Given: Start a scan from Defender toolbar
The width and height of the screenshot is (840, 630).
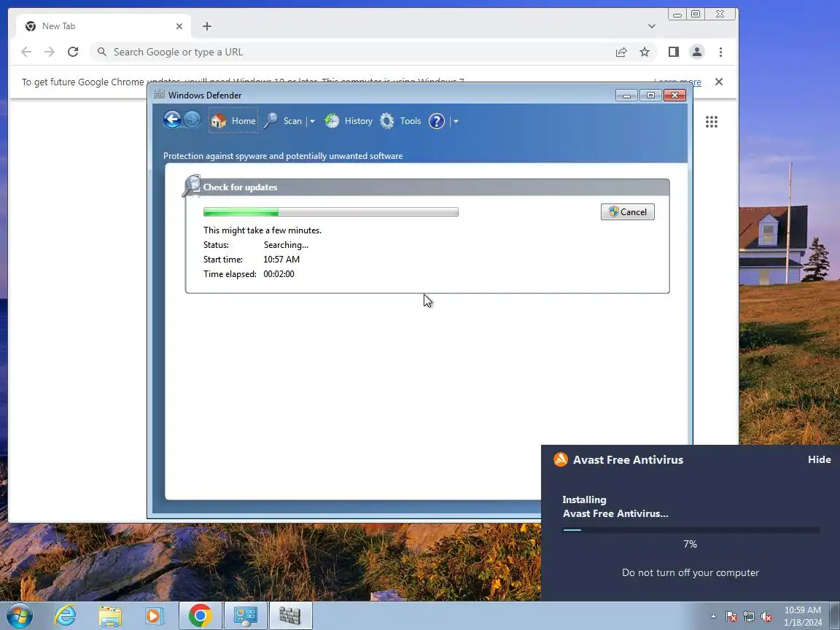Looking at the screenshot, I should pos(284,121).
